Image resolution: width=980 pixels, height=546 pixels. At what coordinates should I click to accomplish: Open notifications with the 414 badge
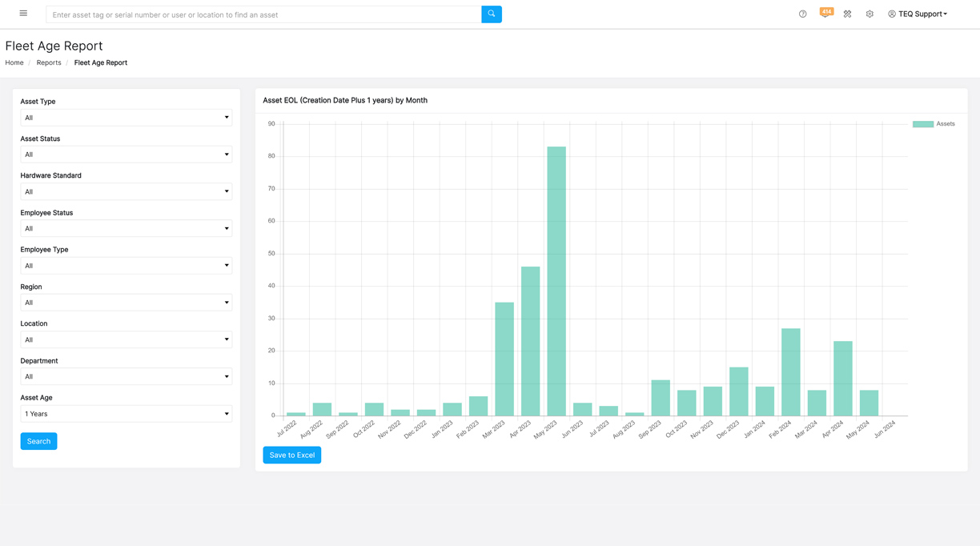coord(825,14)
